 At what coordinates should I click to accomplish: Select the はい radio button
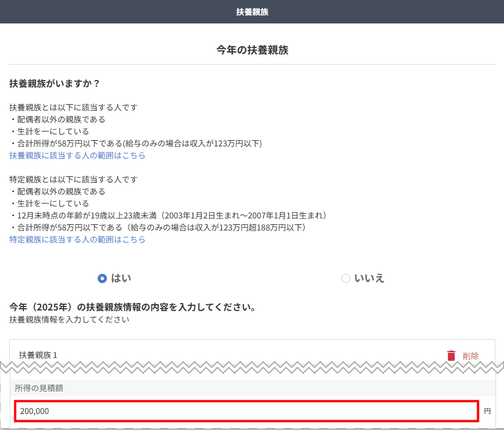coord(102,278)
